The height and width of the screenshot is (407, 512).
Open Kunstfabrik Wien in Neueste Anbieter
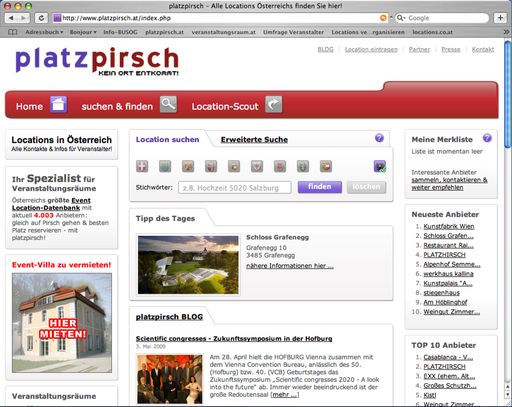click(449, 226)
